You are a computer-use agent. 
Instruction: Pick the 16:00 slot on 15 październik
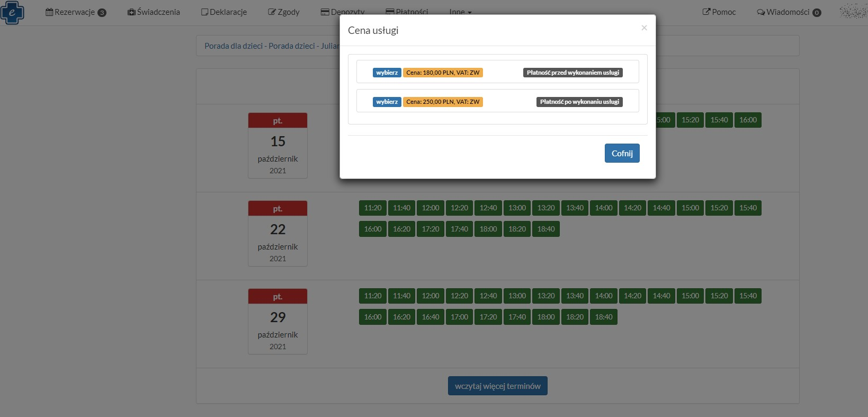pos(748,120)
